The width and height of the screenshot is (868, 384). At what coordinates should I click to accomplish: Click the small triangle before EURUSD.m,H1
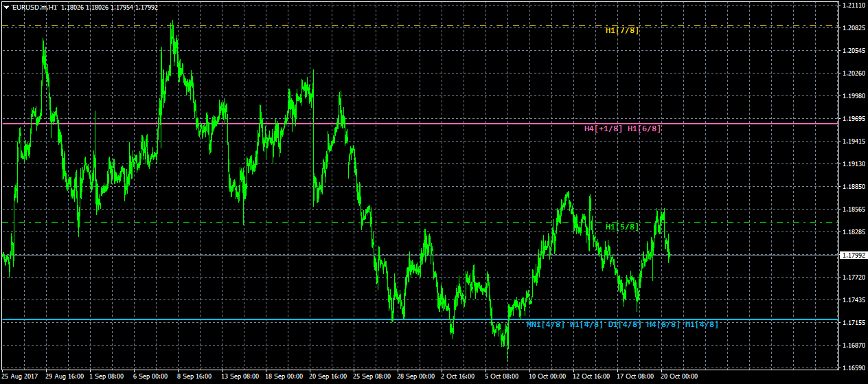(5, 8)
